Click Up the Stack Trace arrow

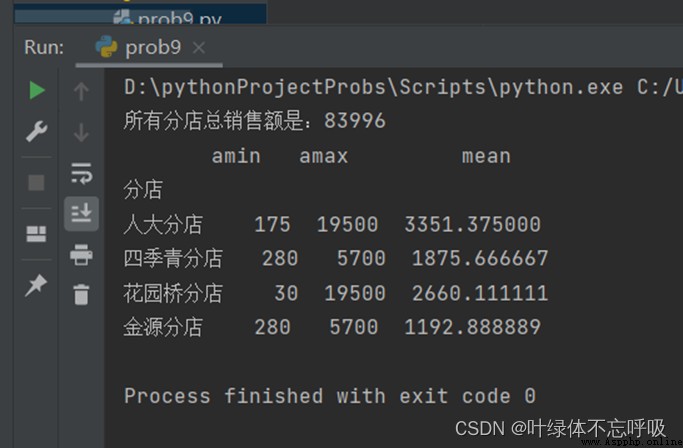pos(81,92)
